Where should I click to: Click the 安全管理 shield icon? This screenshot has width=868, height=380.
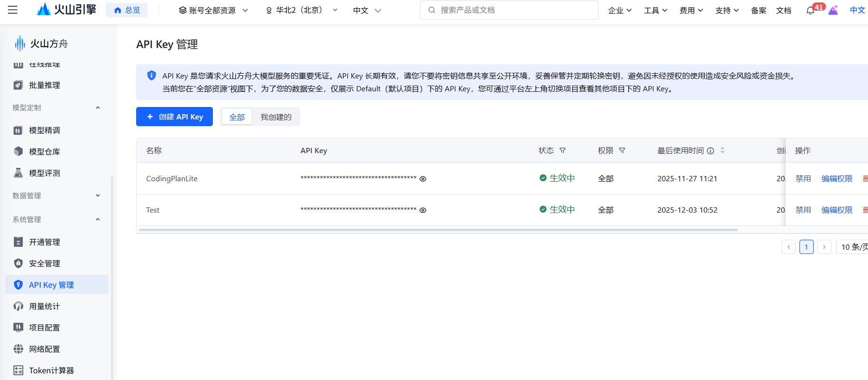[x=18, y=263]
